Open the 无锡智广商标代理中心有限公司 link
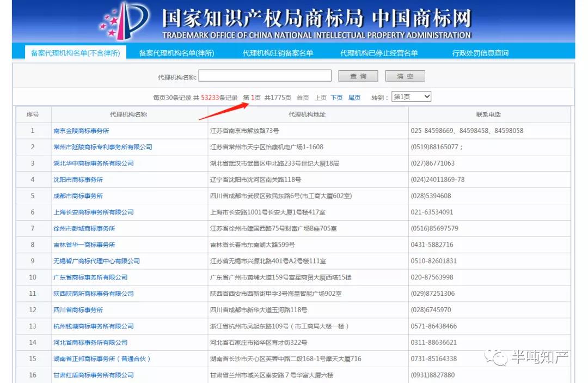This screenshot has height=383, width=588. [97, 261]
